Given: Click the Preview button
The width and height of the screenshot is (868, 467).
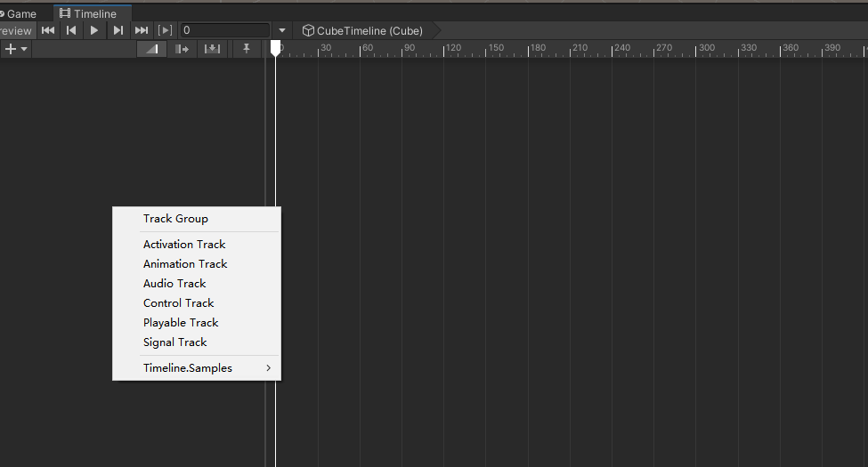Looking at the screenshot, I should [x=15, y=30].
